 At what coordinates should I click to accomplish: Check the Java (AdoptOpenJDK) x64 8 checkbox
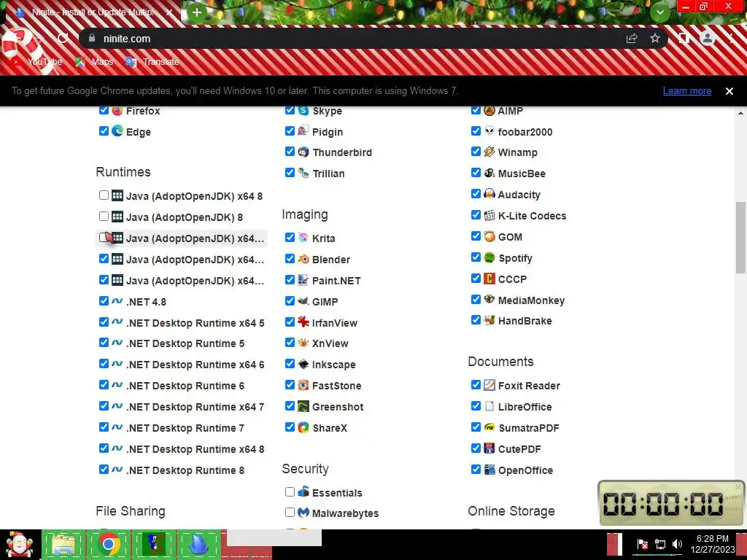click(104, 195)
